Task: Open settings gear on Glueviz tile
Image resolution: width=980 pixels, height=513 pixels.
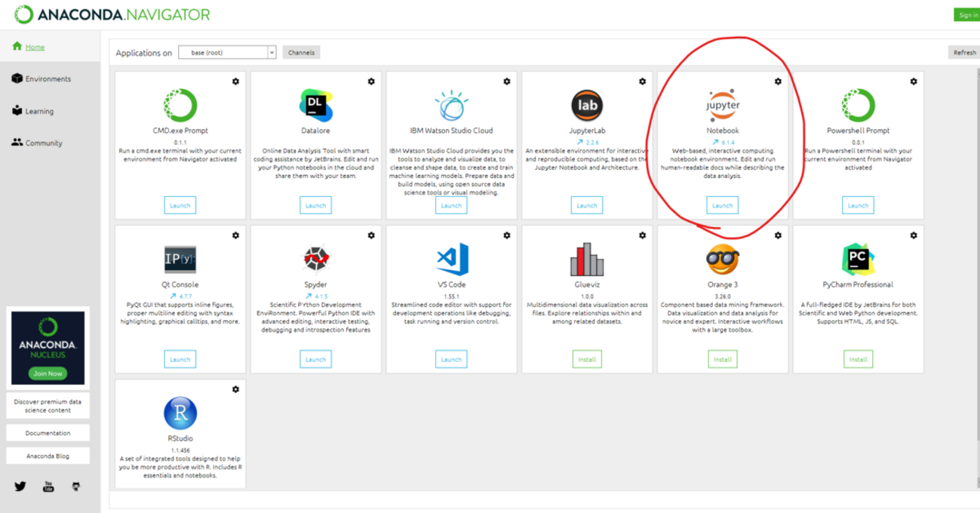Action: click(x=642, y=235)
